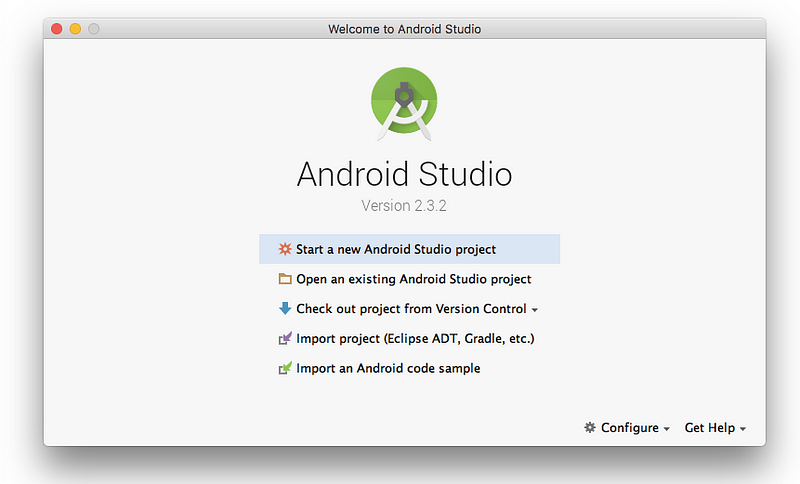This screenshot has width=800, height=484.
Task: Expand the Version Control dropdown arrow
Action: [x=534, y=310]
